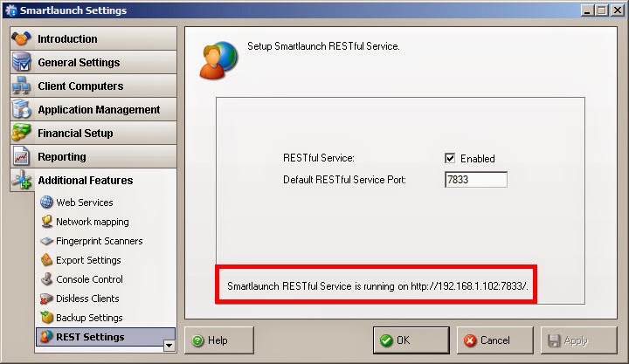Select the REST Settings item
The image size is (629, 364).
tap(106, 337)
